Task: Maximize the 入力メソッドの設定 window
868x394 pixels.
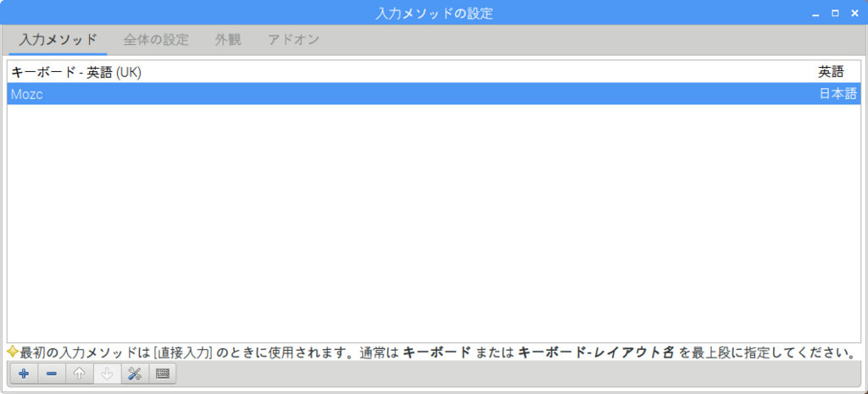Action: [835, 14]
